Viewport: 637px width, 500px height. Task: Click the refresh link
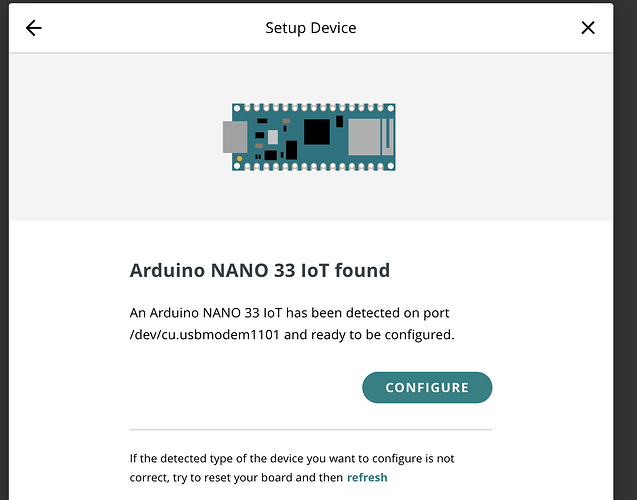point(367,477)
